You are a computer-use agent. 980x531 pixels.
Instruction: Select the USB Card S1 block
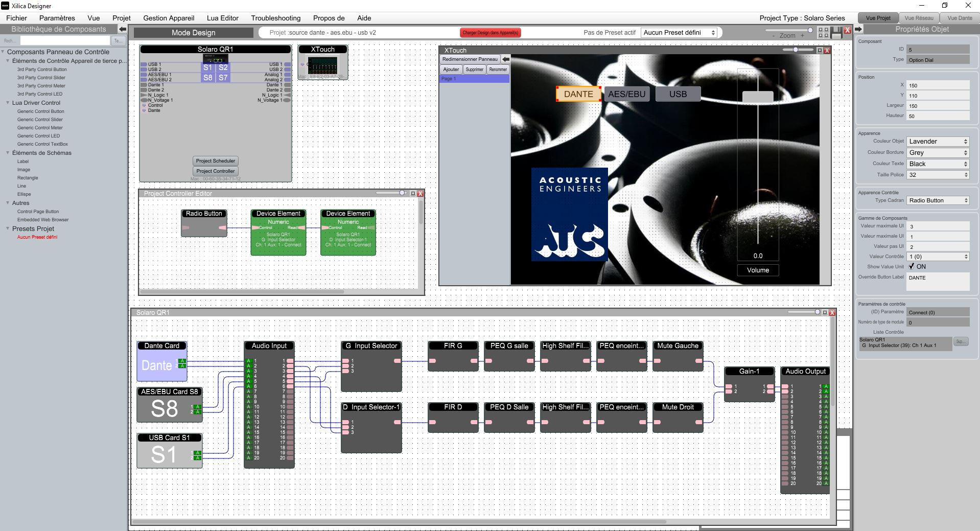(169, 451)
